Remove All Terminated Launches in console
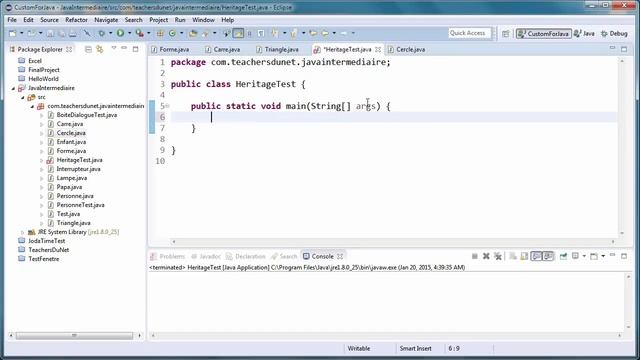This screenshot has height=360, width=640. pos(498,256)
